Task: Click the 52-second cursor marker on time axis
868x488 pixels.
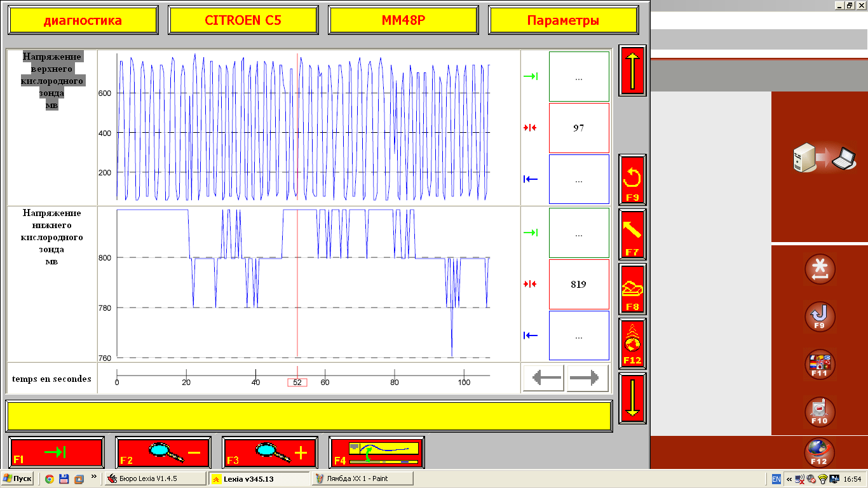Action: click(x=297, y=383)
